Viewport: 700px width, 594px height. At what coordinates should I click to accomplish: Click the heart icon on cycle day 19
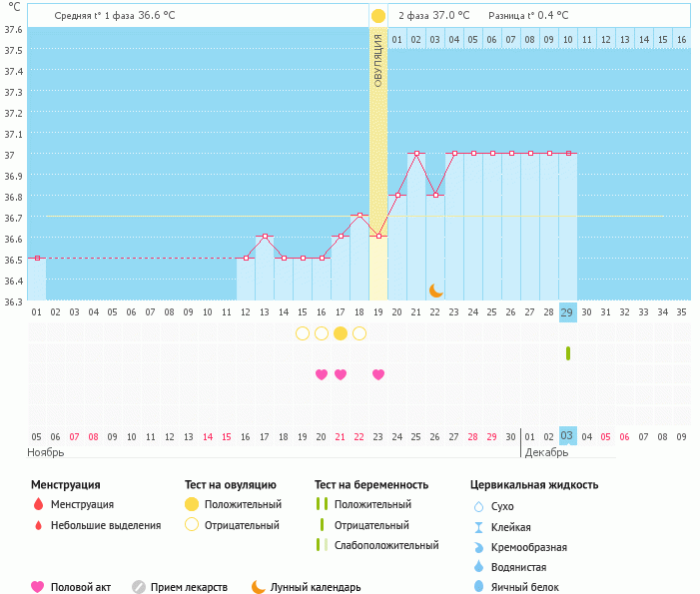click(x=378, y=374)
